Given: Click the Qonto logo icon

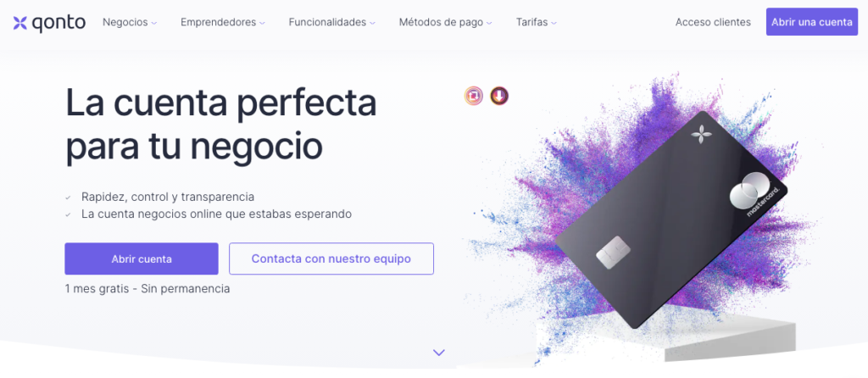Looking at the screenshot, I should coord(20,23).
